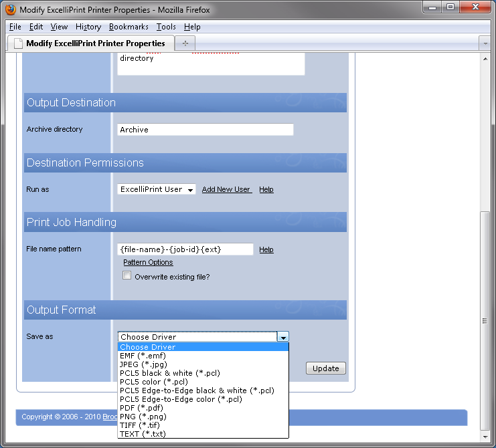The height and width of the screenshot is (448, 496).
Task: Open the Run as user dropdown
Action: (157, 189)
